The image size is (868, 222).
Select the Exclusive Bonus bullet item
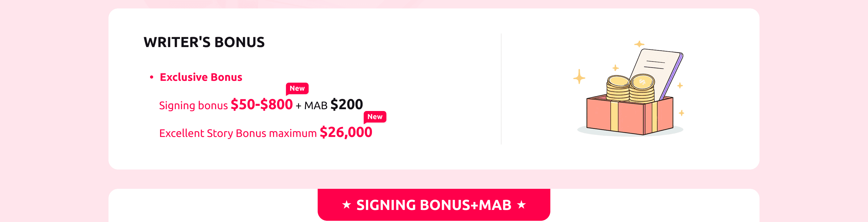click(x=201, y=77)
